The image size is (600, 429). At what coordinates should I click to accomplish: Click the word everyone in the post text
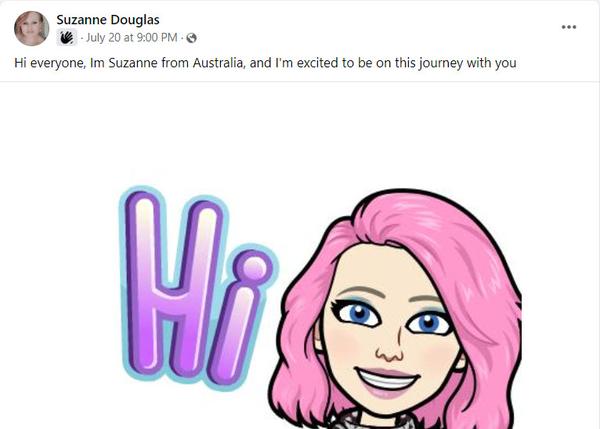coord(57,63)
